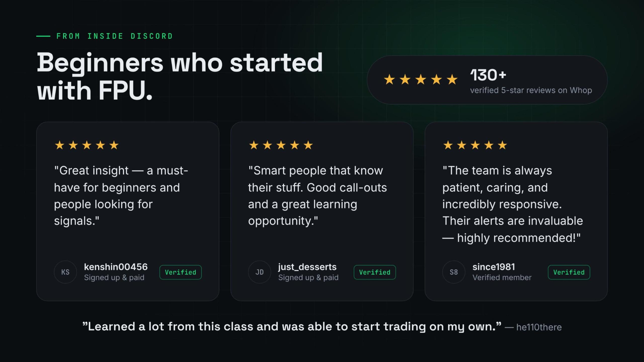Image resolution: width=644 pixels, height=362 pixels.
Task: Click the 'FROM INSIDE DISCORD' label
Action: coord(114,36)
